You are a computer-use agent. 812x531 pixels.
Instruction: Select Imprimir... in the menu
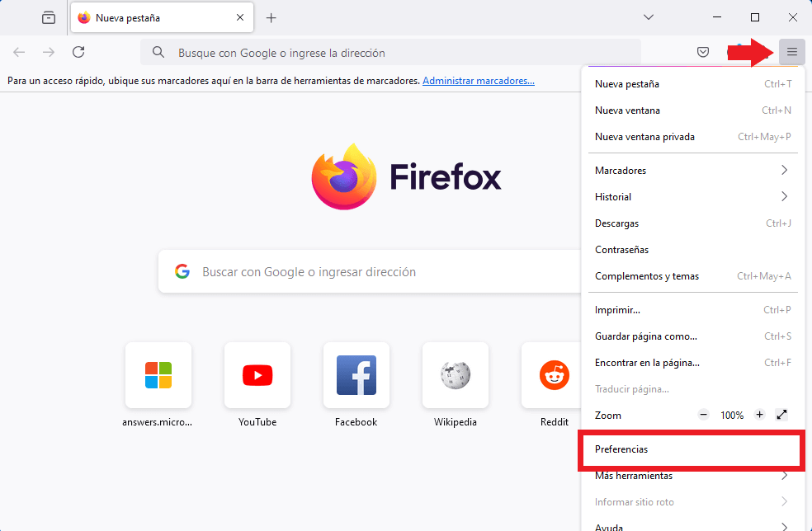(693, 310)
